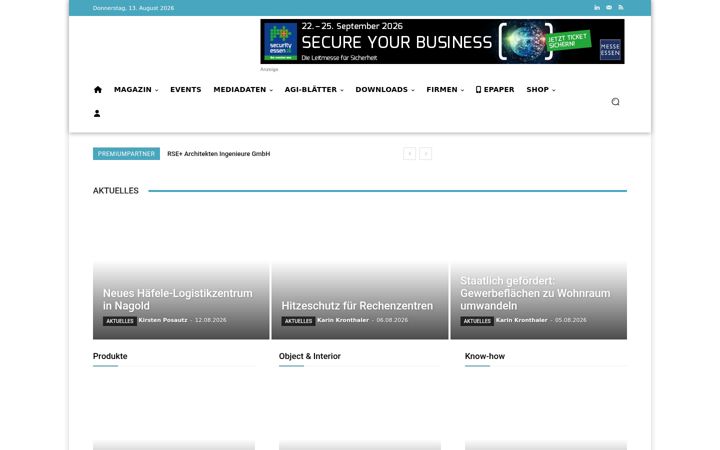This screenshot has width=720, height=450.
Task: Open the Aktuelles section heading
Action: [x=116, y=191]
